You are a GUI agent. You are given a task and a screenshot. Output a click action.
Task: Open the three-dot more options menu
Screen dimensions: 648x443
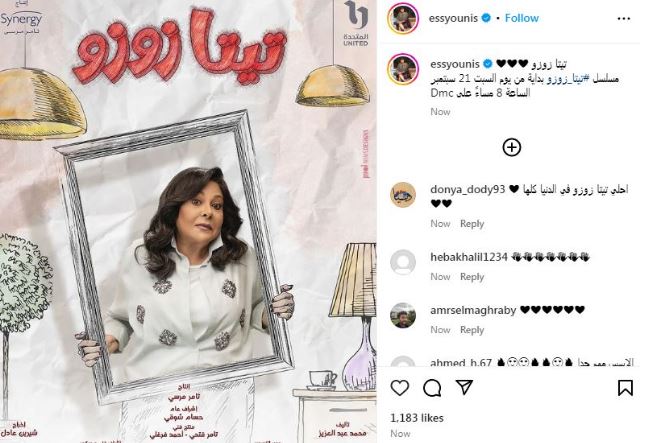[x=624, y=19]
